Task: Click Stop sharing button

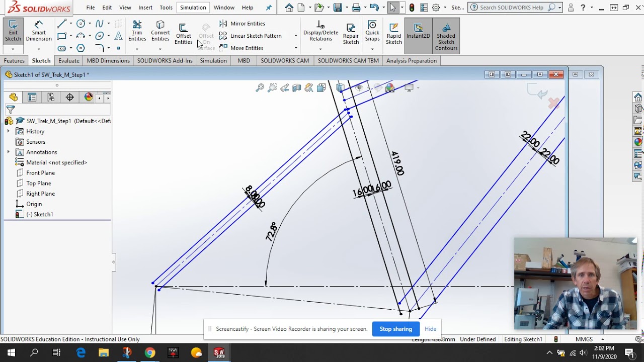Action: point(395,329)
